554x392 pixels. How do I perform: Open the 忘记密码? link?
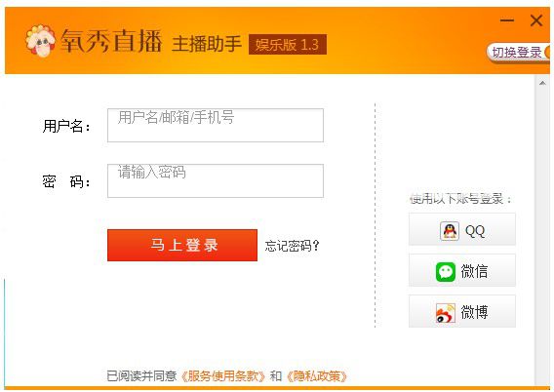(292, 246)
